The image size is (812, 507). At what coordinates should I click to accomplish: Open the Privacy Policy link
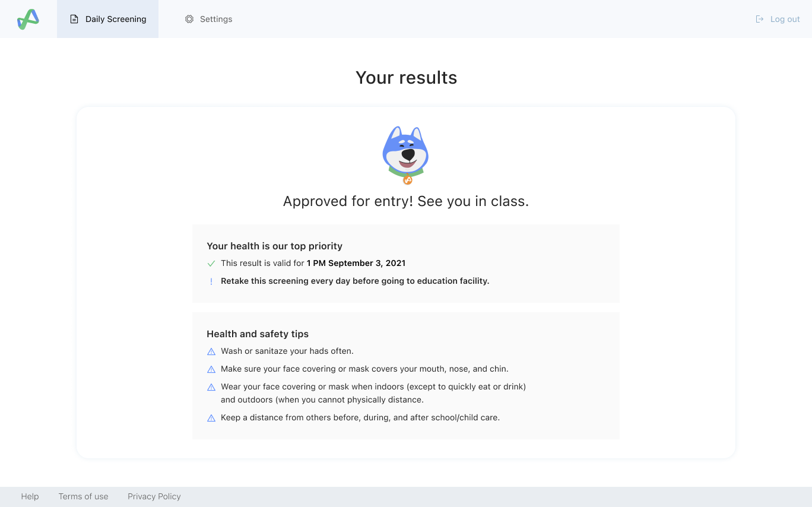coord(154,496)
